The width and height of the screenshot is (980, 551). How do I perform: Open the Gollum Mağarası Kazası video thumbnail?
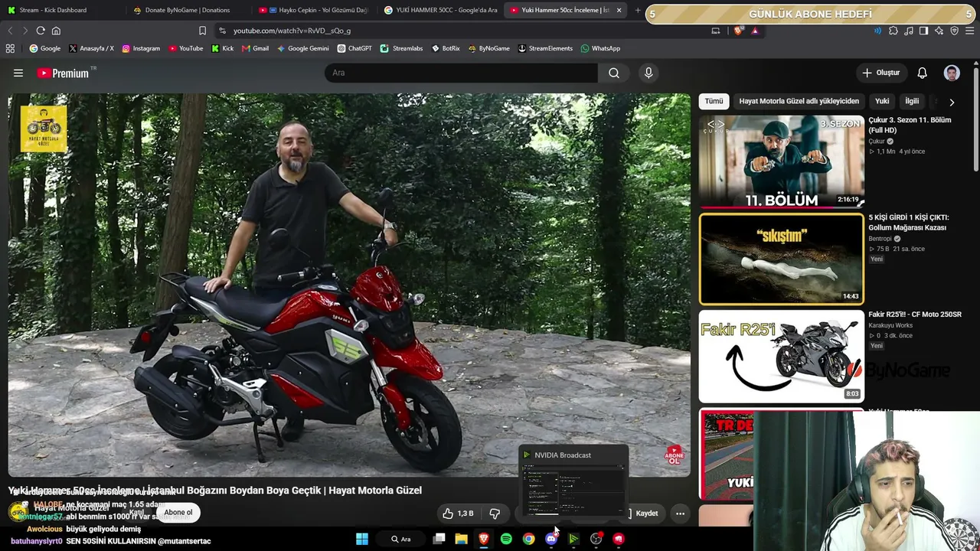pyautogui.click(x=781, y=259)
